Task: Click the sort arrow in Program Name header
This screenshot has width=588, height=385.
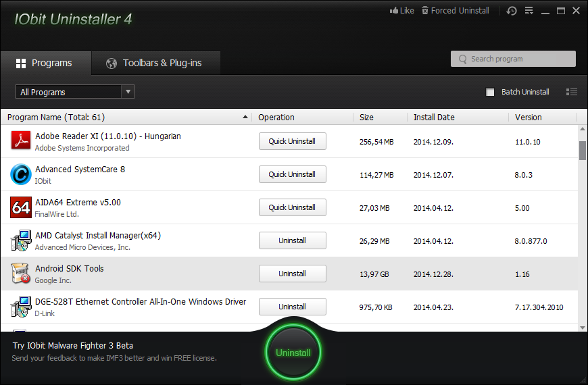Action: (x=245, y=117)
